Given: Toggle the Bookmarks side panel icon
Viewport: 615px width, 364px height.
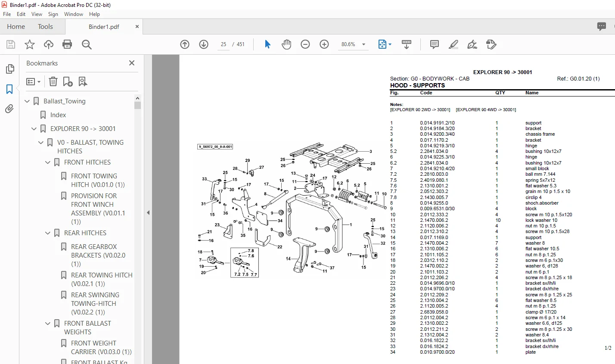Looking at the screenshot, I should (9, 89).
